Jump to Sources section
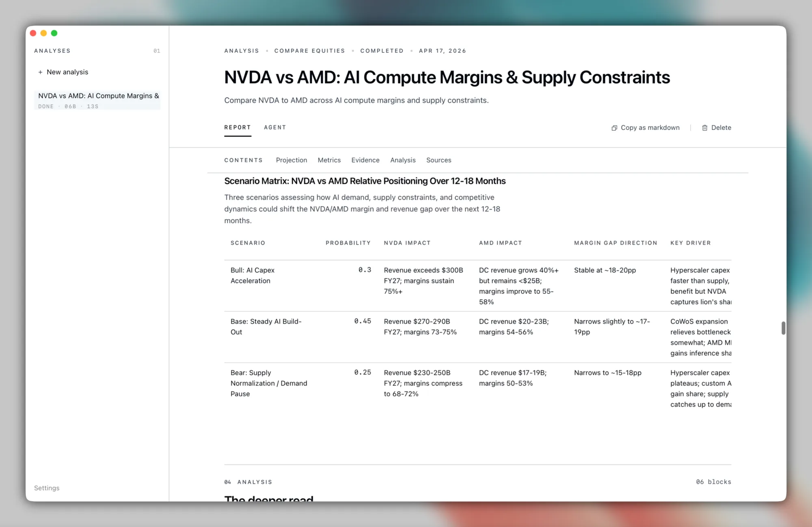812x527 pixels. click(438, 160)
